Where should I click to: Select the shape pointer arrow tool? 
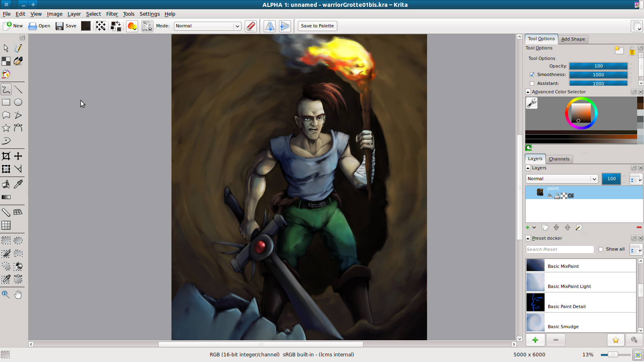pos(6,48)
